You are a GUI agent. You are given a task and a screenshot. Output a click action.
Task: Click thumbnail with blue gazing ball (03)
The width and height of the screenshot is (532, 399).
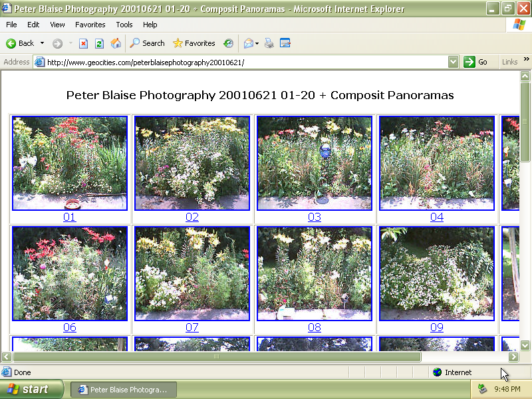[315, 163]
